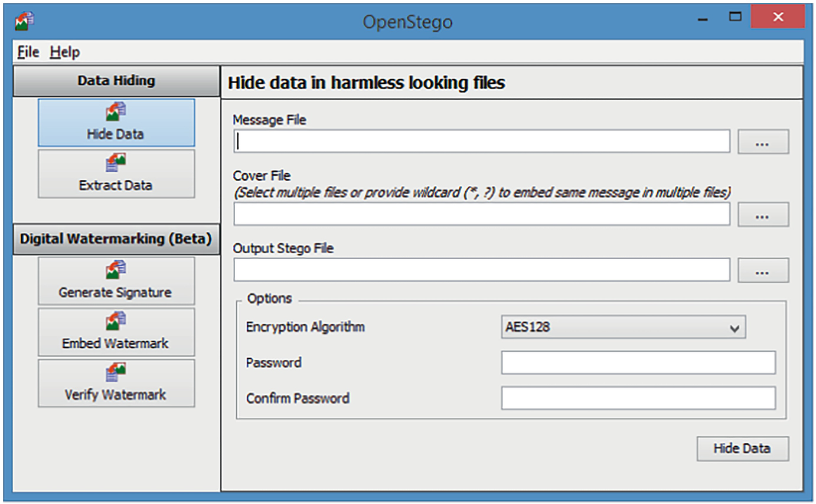Open the Embed Watermark tool
Viewport: 816px width, 504px height.
click(x=116, y=332)
